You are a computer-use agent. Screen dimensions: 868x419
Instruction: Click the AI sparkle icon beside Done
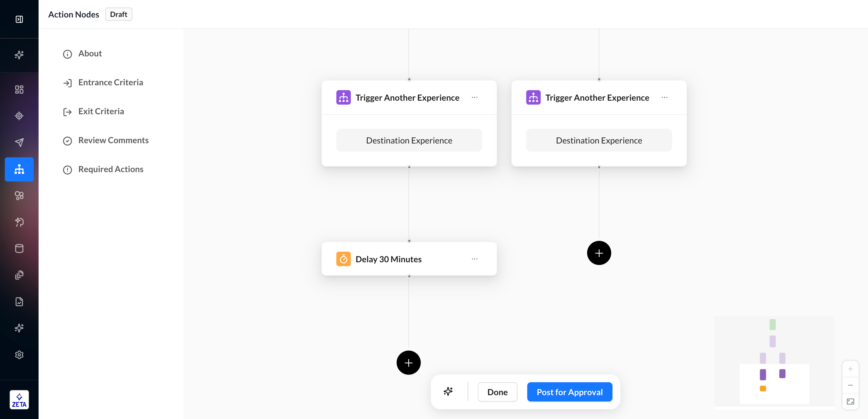[x=448, y=392]
